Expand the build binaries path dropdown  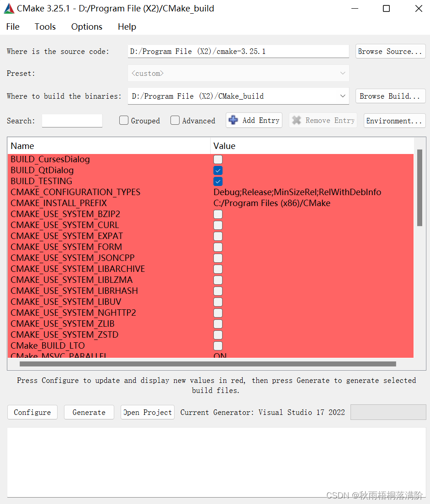point(343,96)
